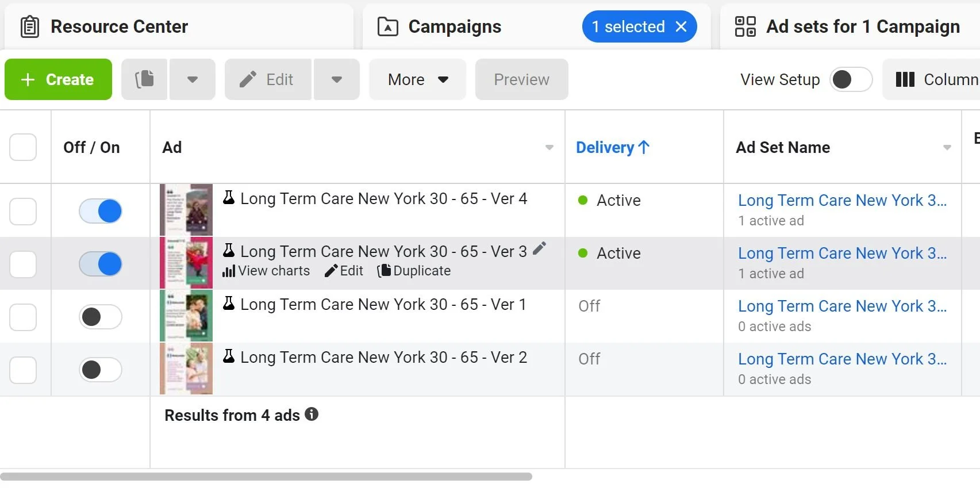Click the duplicate copy icon button in toolbar
980x495 pixels.
(144, 79)
